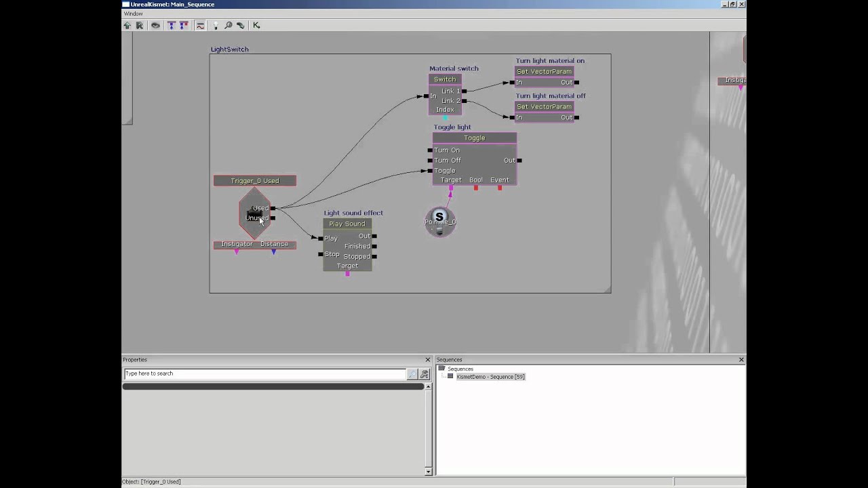Screen dimensions: 868x488
Task: Click the Properties search field
Action: pyautogui.click(x=265, y=373)
